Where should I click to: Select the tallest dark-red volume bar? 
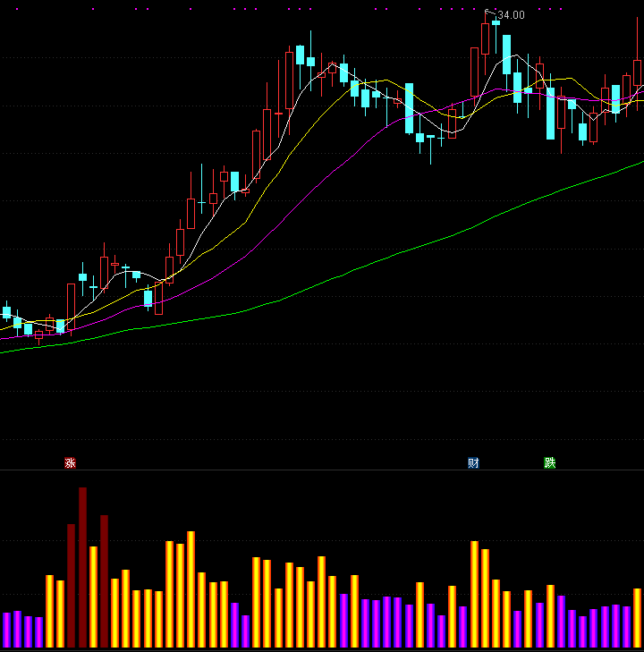coord(82,568)
